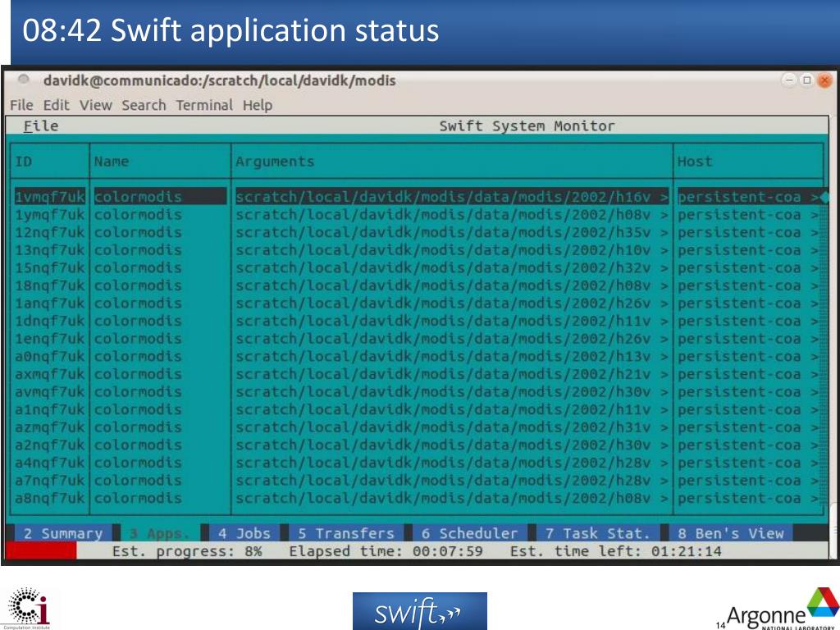Select row with ID avmqf7uk
The image size is (840, 630).
coord(416,391)
